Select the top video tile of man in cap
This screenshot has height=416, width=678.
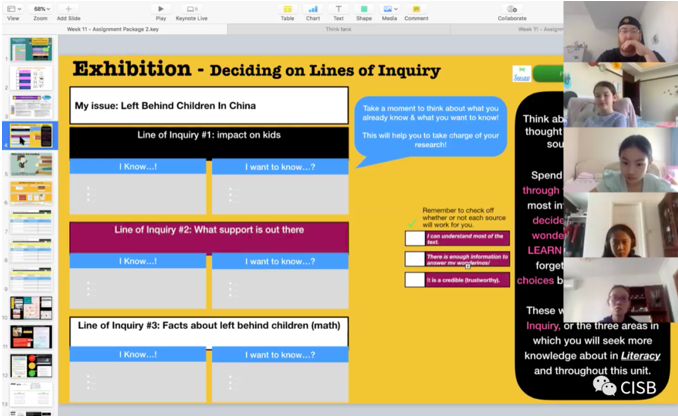(620, 32)
